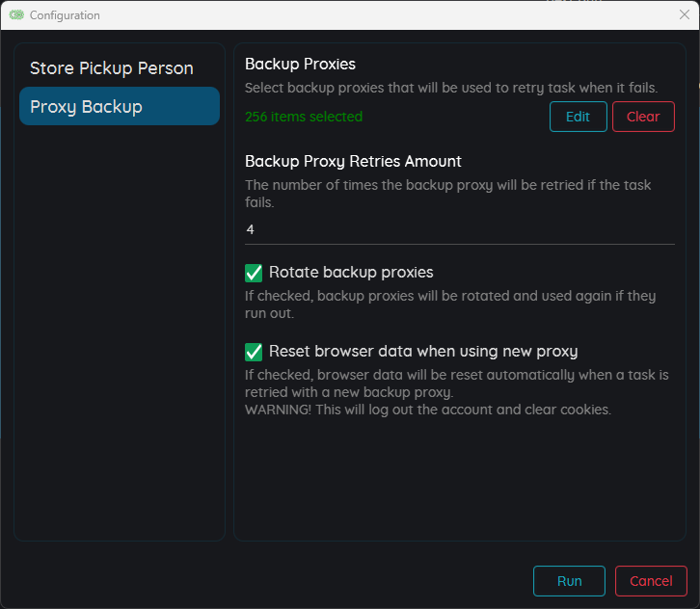Image resolution: width=700 pixels, height=609 pixels.
Task: Edit the selected backup proxies
Action: (579, 117)
